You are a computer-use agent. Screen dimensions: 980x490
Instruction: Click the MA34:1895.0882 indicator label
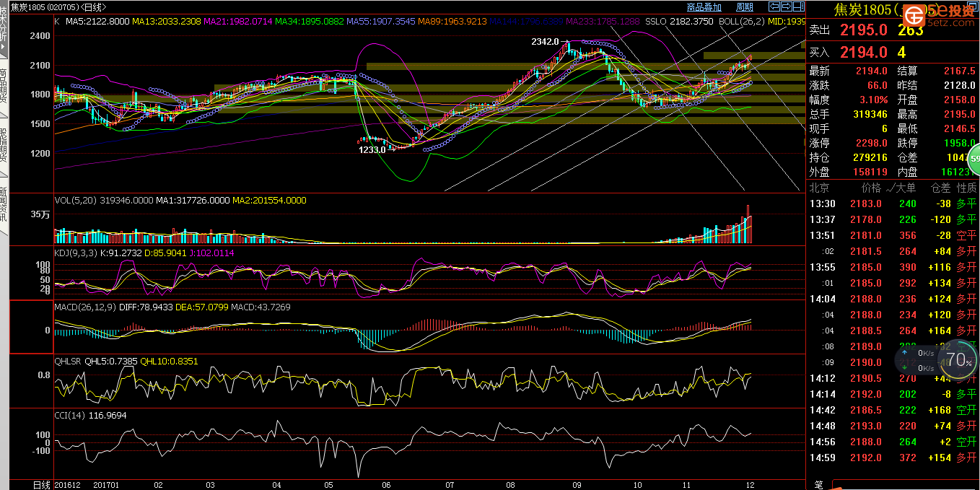[309, 22]
